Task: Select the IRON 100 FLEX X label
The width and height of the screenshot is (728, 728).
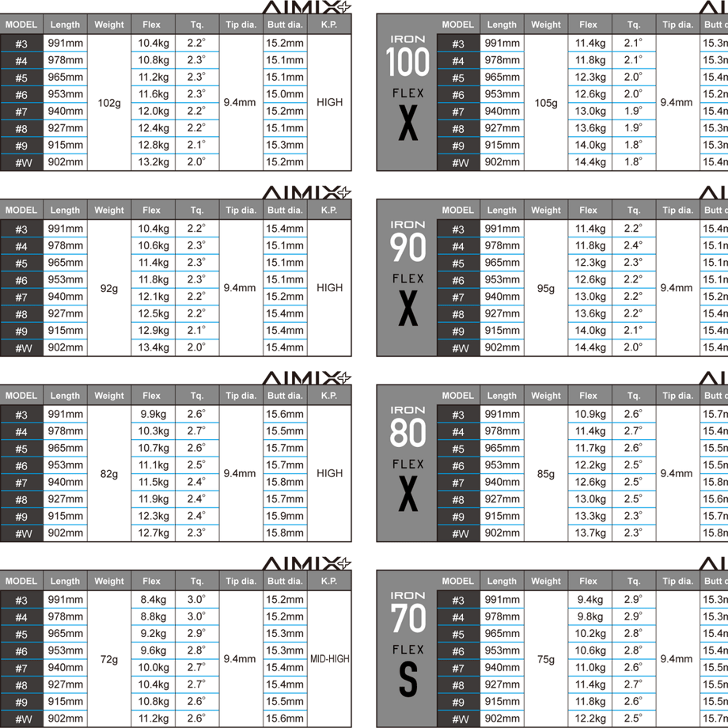Action: click(408, 88)
